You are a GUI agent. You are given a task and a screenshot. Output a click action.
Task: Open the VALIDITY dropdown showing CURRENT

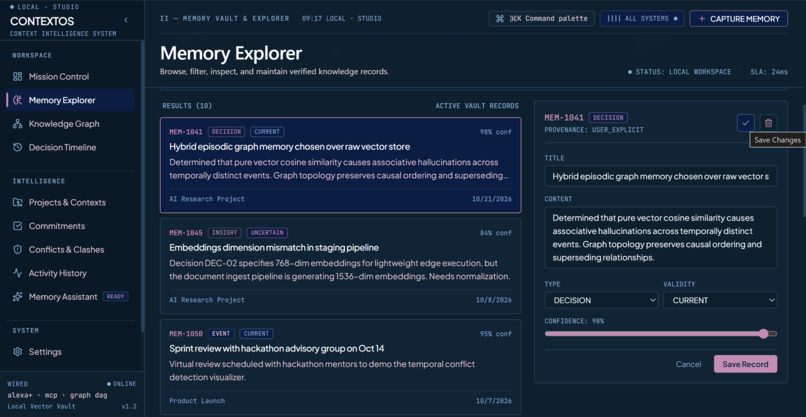click(720, 300)
